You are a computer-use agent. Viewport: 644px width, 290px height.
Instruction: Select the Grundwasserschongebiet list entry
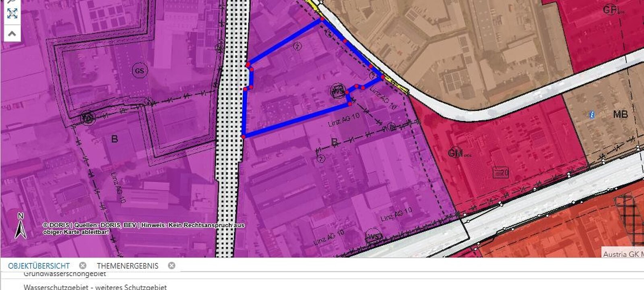(x=64, y=274)
